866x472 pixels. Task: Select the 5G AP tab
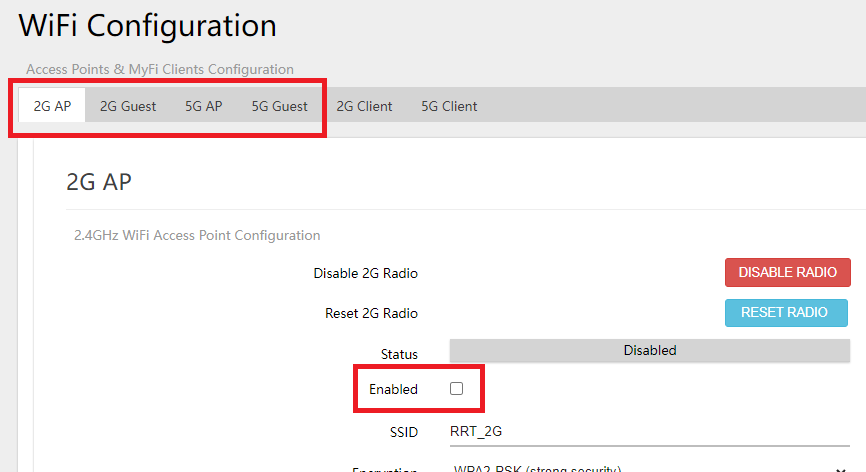point(203,106)
